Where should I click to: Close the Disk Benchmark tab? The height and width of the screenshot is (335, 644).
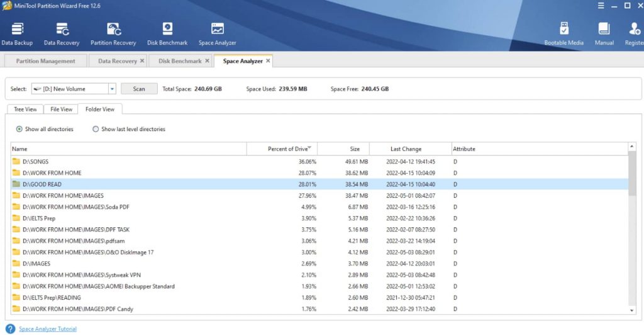207,61
